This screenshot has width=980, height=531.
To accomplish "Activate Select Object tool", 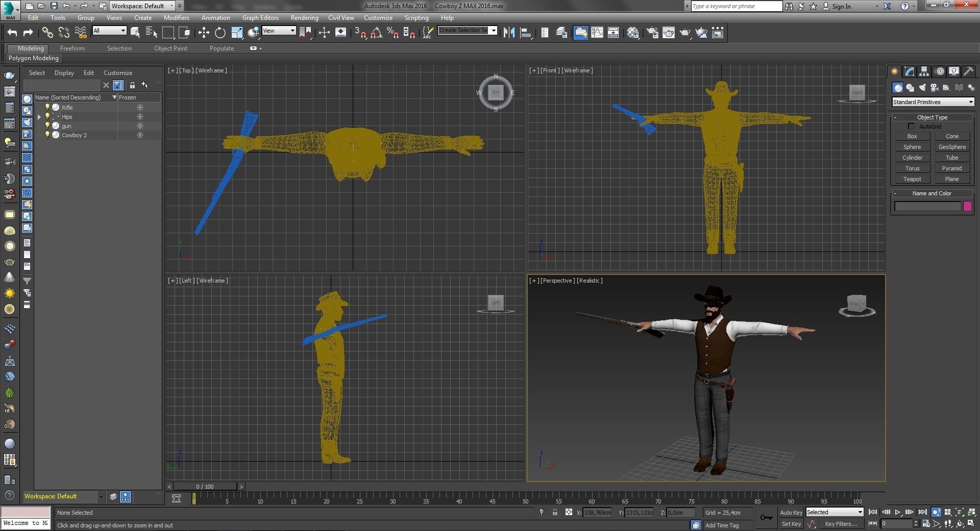I will (135, 33).
